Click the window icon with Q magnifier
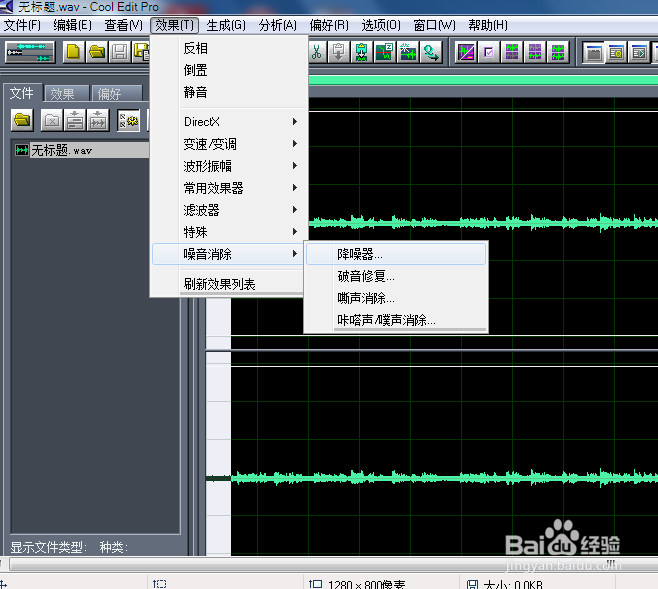This screenshot has height=589, width=658. 616,52
